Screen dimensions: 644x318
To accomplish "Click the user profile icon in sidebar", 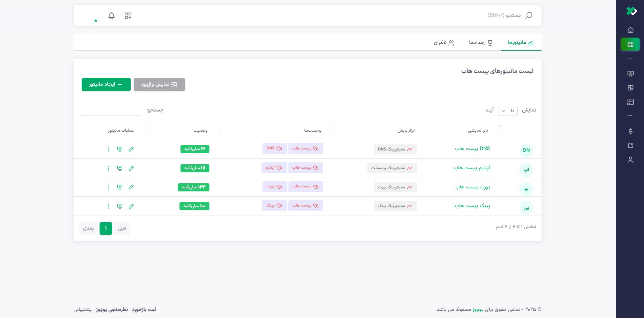I will coord(630,160).
